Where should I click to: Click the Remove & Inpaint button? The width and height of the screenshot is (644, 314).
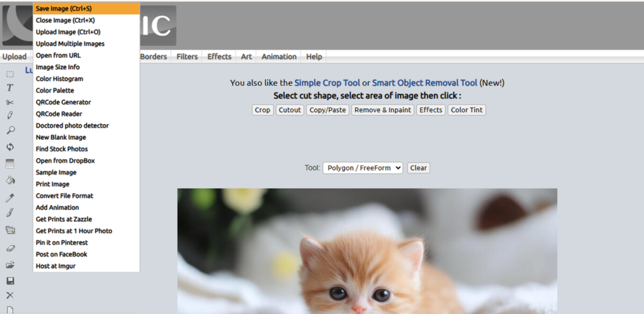(x=383, y=110)
